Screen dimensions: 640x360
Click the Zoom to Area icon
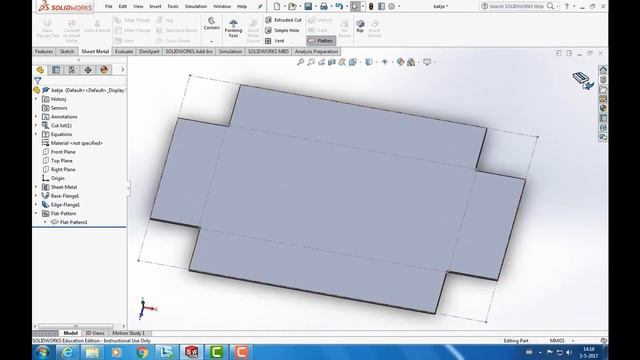tap(311, 62)
